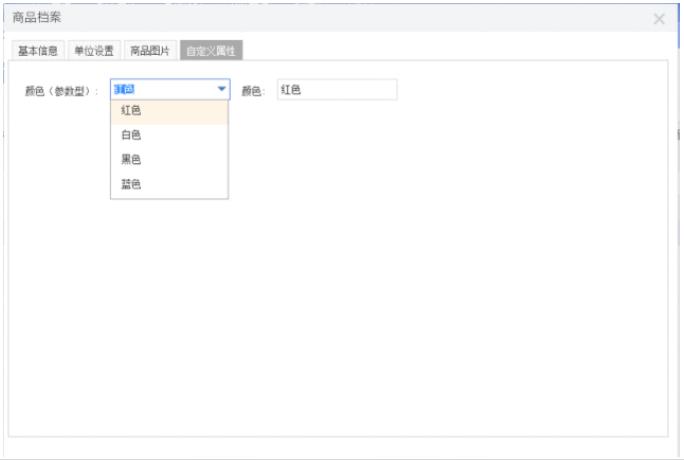Screen dimensions: 684x460
Task: Focus the 颜色 text field containing 红色
Action: [x=336, y=90]
